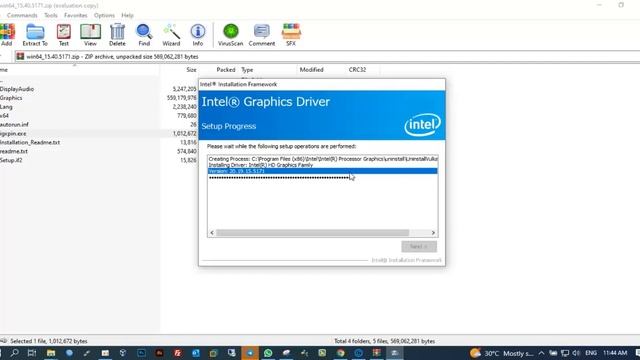Click the Intel Installation Framework title bar
The width and height of the screenshot is (640, 360).
pos(322,84)
